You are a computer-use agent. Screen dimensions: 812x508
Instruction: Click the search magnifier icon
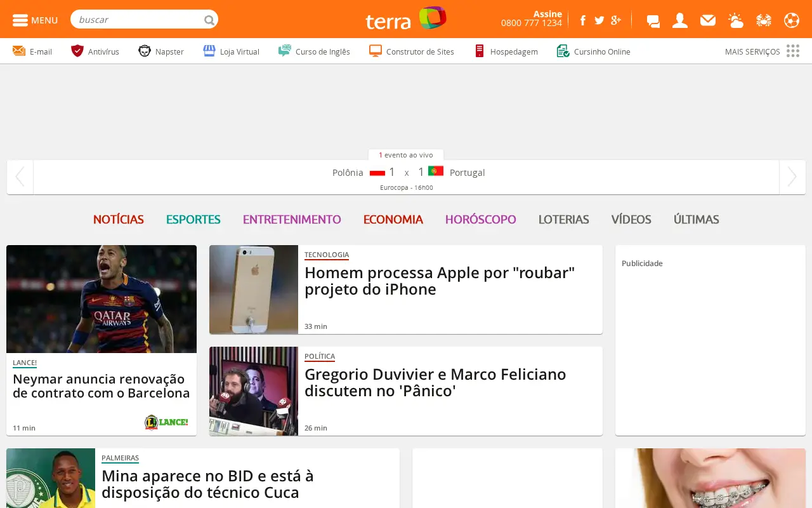click(209, 20)
